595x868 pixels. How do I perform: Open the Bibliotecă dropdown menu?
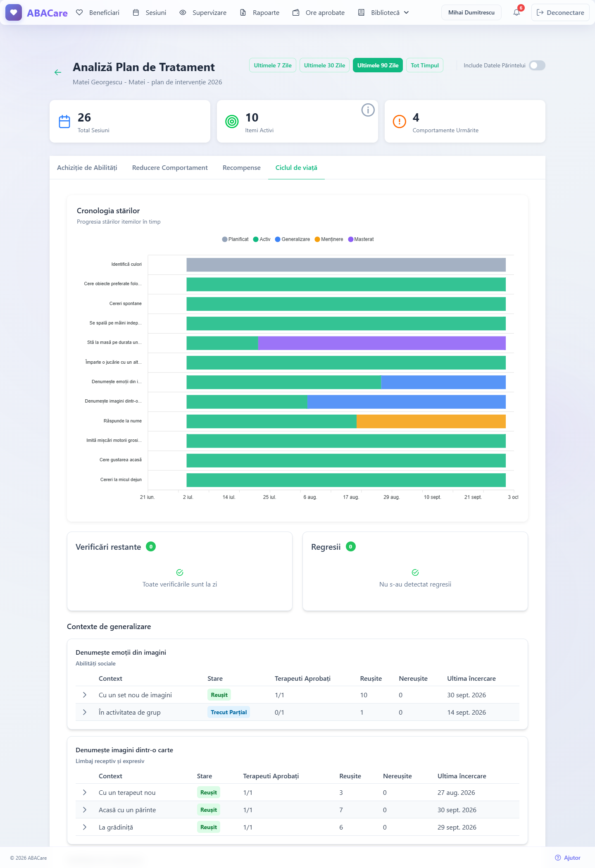click(383, 12)
